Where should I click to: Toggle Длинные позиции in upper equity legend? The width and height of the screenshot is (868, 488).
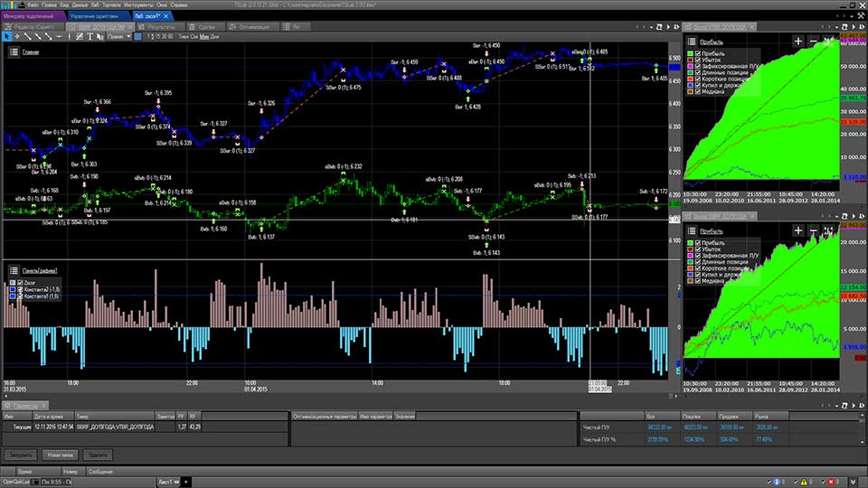click(x=697, y=72)
